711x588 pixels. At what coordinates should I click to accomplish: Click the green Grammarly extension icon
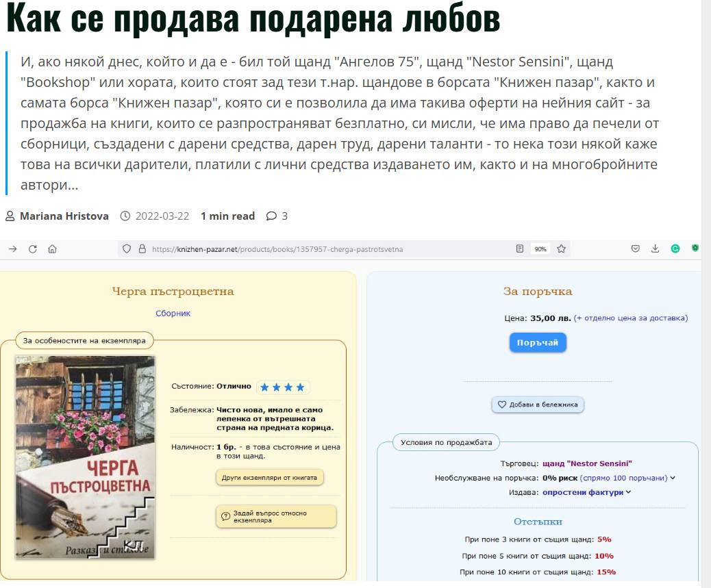pos(675,249)
